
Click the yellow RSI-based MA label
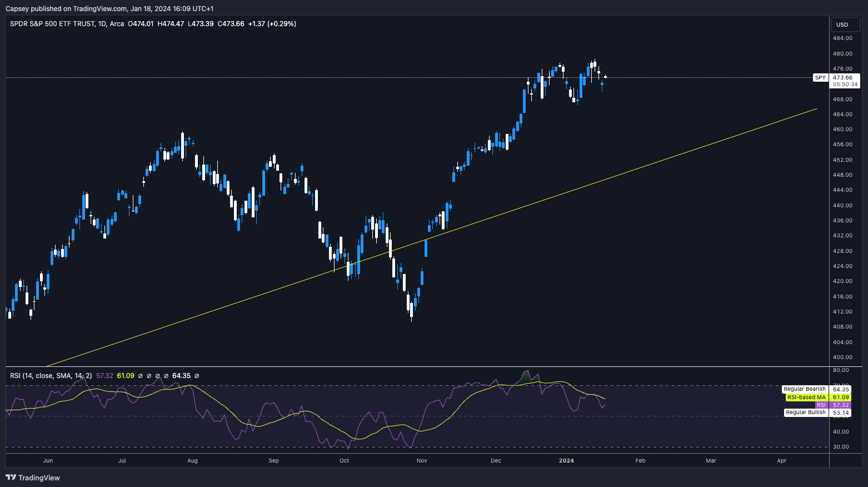click(x=806, y=397)
